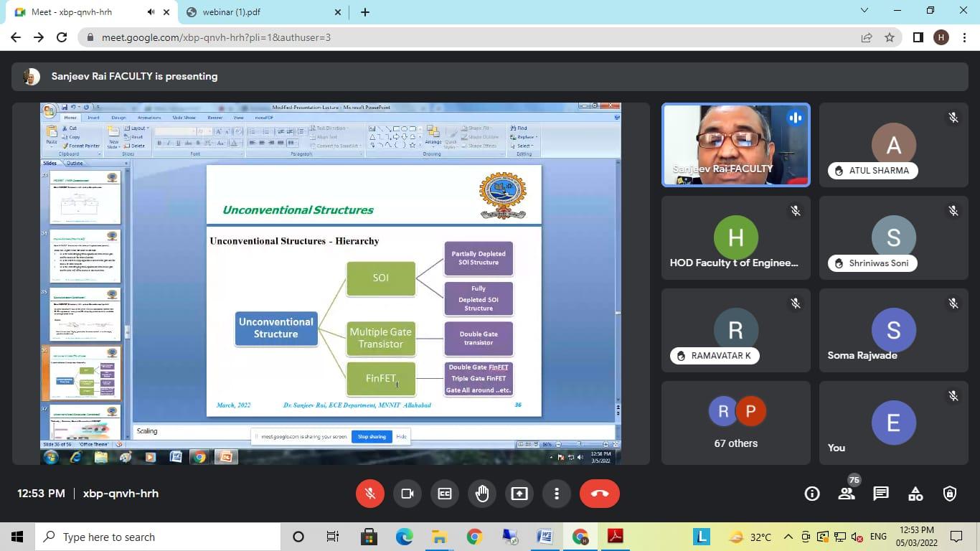Click the browser address bar
The image size is (980, 551).
tap(466, 37)
